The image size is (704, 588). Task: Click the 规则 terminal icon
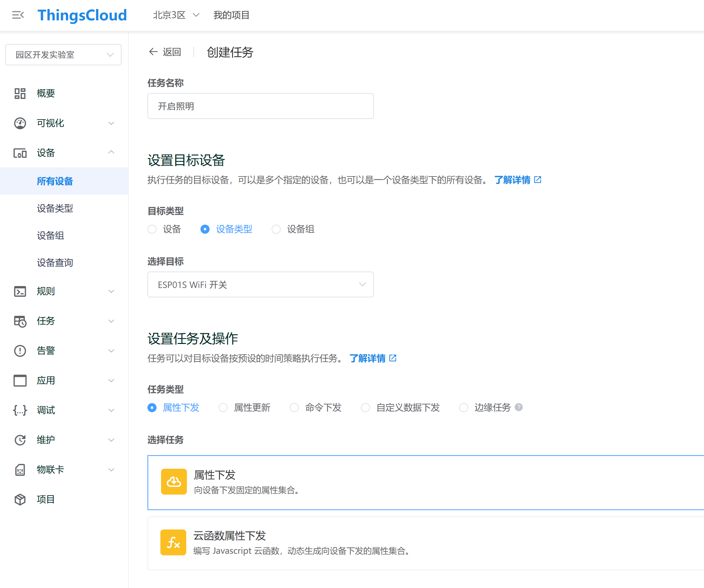tap(20, 292)
